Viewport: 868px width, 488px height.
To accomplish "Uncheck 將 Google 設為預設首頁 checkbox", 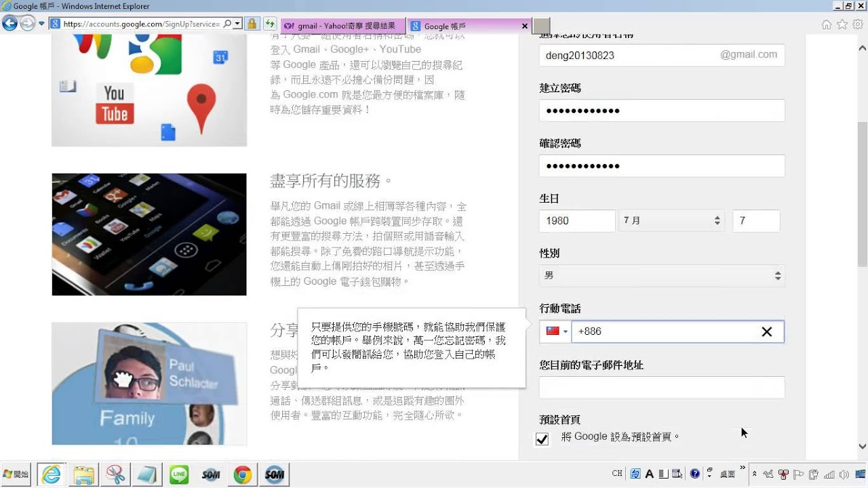I will pyautogui.click(x=542, y=439).
